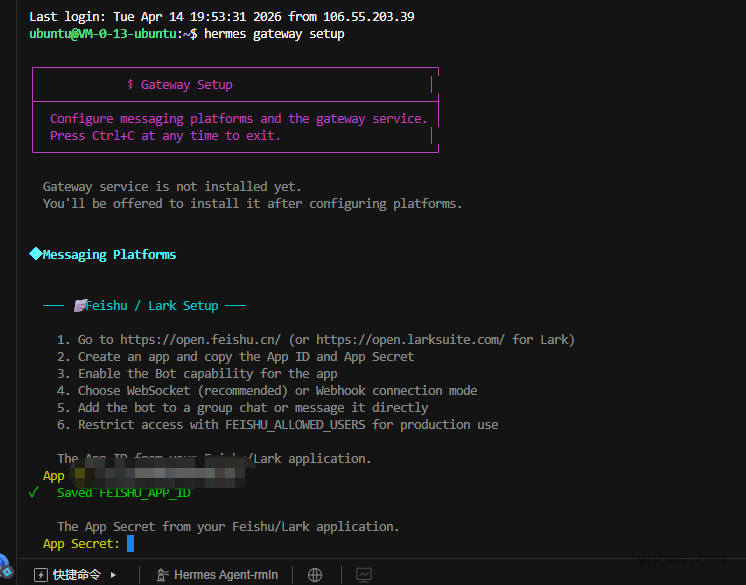Click the Feishu emoji icon in setup header

coord(80,305)
